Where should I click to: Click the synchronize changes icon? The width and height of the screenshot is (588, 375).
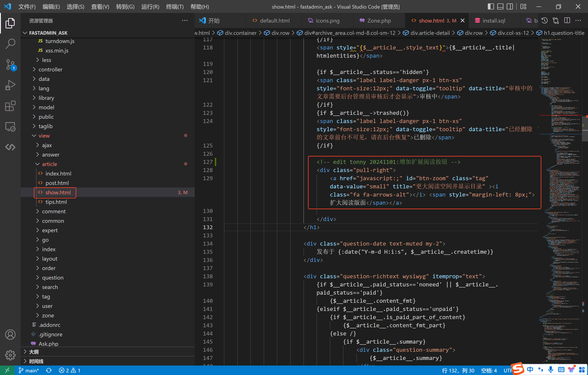click(49, 370)
